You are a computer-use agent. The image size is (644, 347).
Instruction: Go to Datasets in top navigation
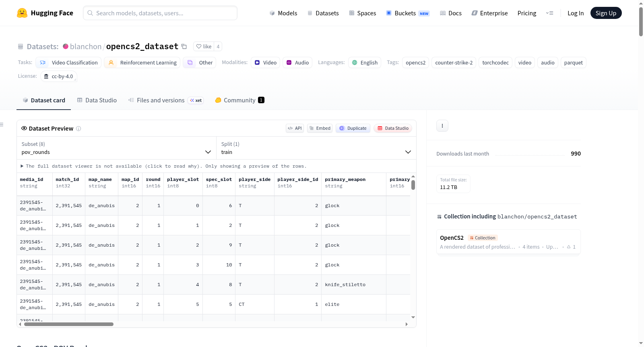pyautogui.click(x=323, y=13)
